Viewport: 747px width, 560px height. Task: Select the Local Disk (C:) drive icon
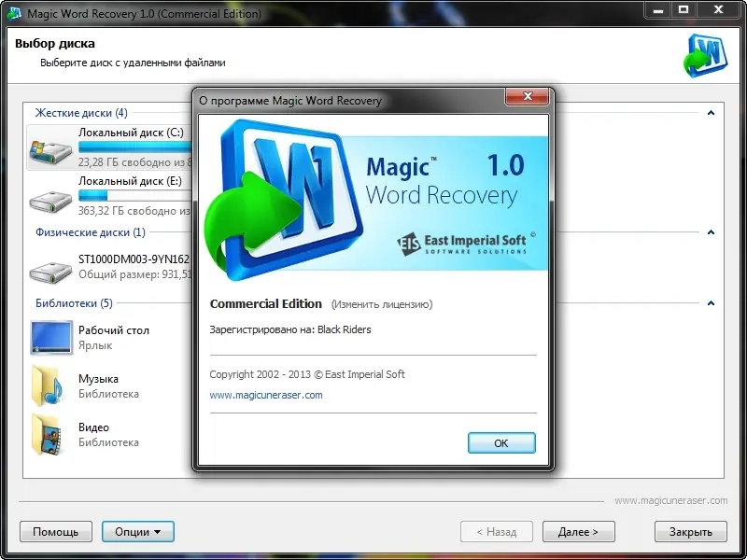click(x=50, y=151)
